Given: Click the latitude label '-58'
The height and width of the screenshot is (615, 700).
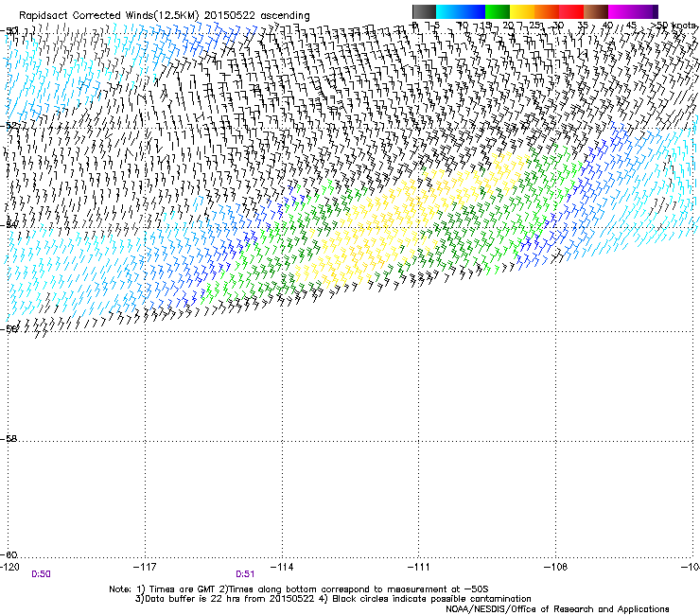Looking at the screenshot, I should point(9,439).
